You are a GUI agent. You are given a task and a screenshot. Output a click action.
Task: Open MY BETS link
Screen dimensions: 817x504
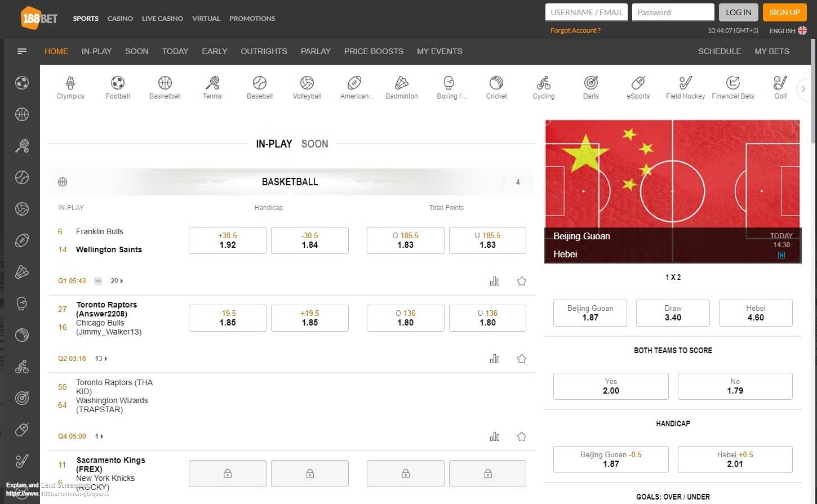(772, 51)
